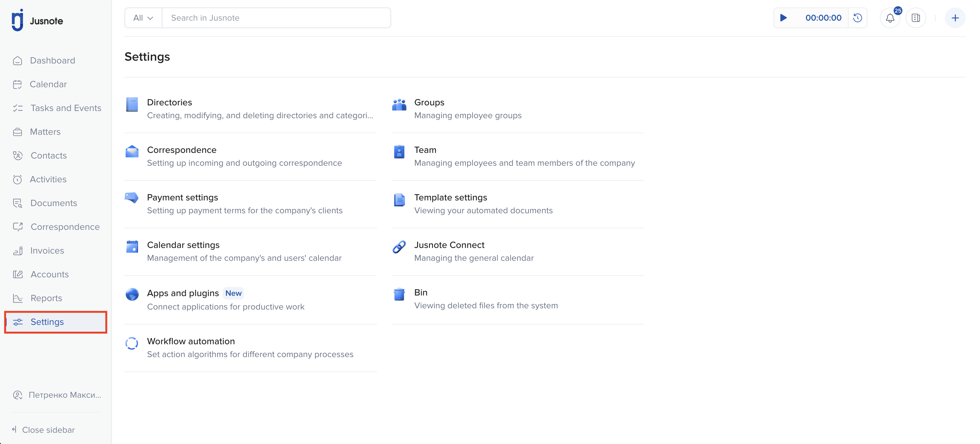Click the 00:00:00 timer display
The image size is (980, 444).
click(x=823, y=18)
